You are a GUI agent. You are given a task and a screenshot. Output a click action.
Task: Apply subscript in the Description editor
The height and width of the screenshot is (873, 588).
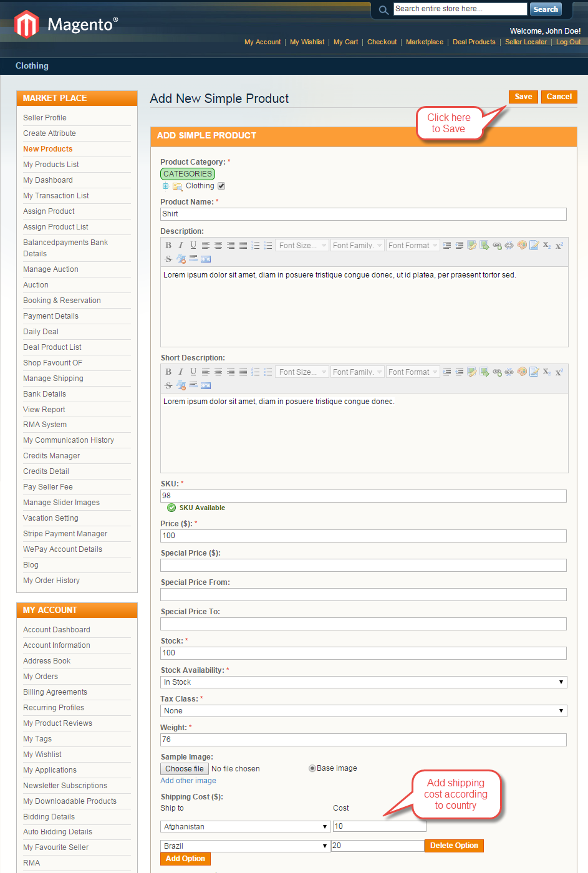(x=547, y=246)
